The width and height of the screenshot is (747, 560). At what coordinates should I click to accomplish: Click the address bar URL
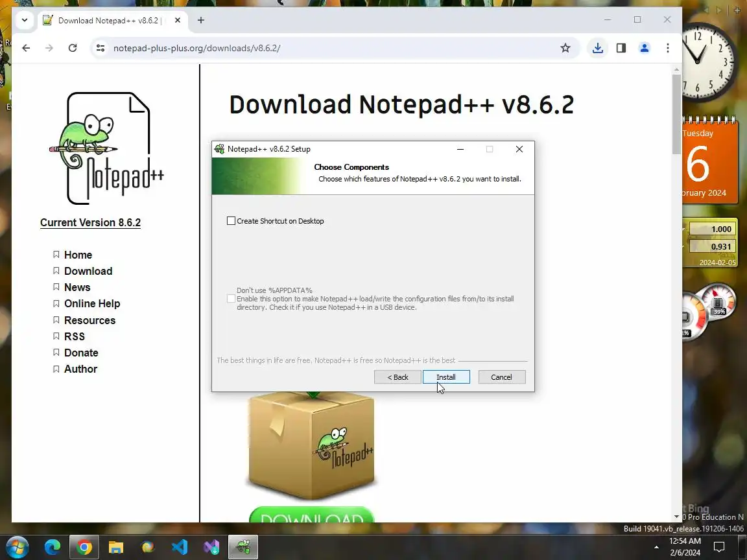(x=196, y=48)
